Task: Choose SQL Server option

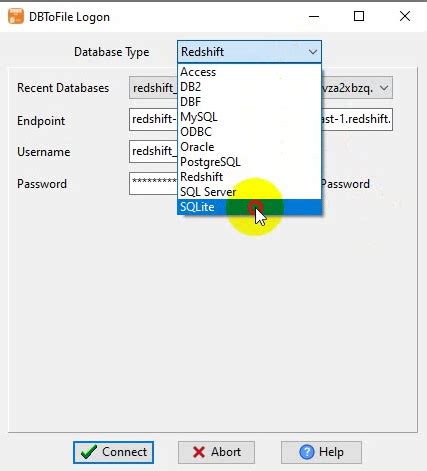Action: 249,192
